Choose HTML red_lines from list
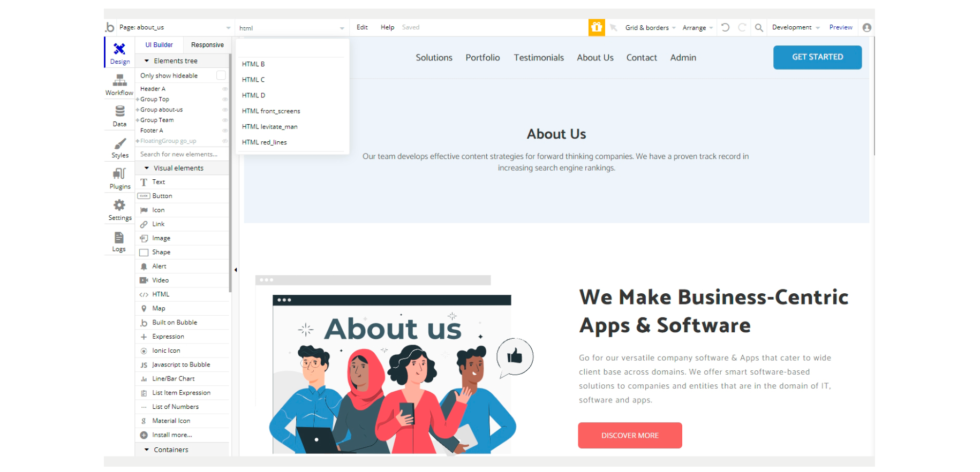This screenshot has width=980, height=472. [292, 142]
